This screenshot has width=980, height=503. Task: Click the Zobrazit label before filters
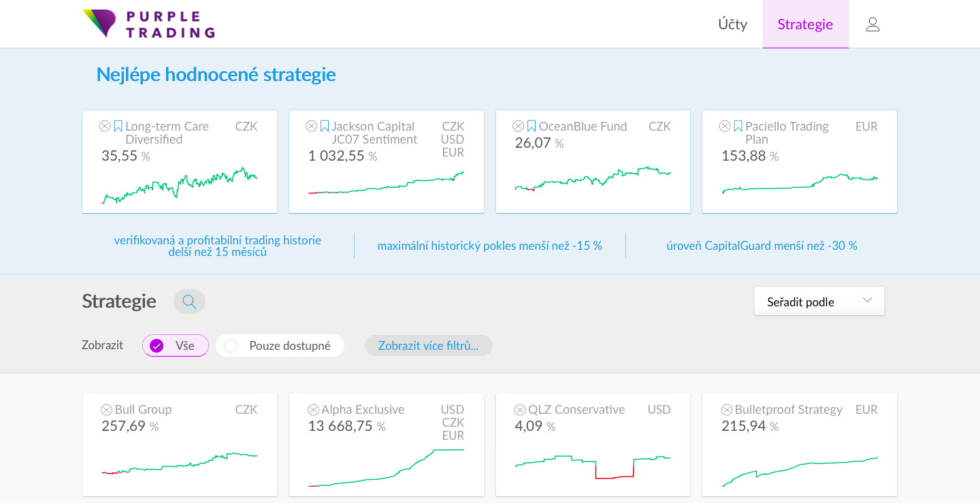(102, 345)
